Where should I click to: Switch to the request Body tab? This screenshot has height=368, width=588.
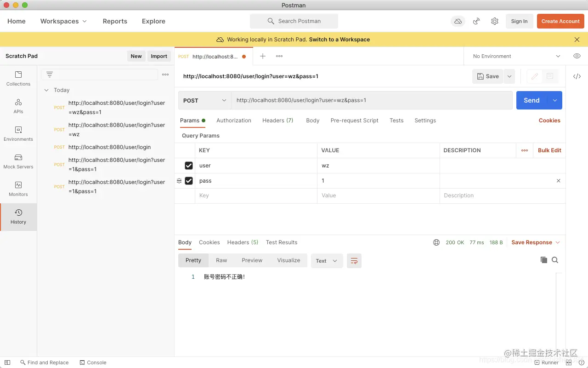(313, 121)
